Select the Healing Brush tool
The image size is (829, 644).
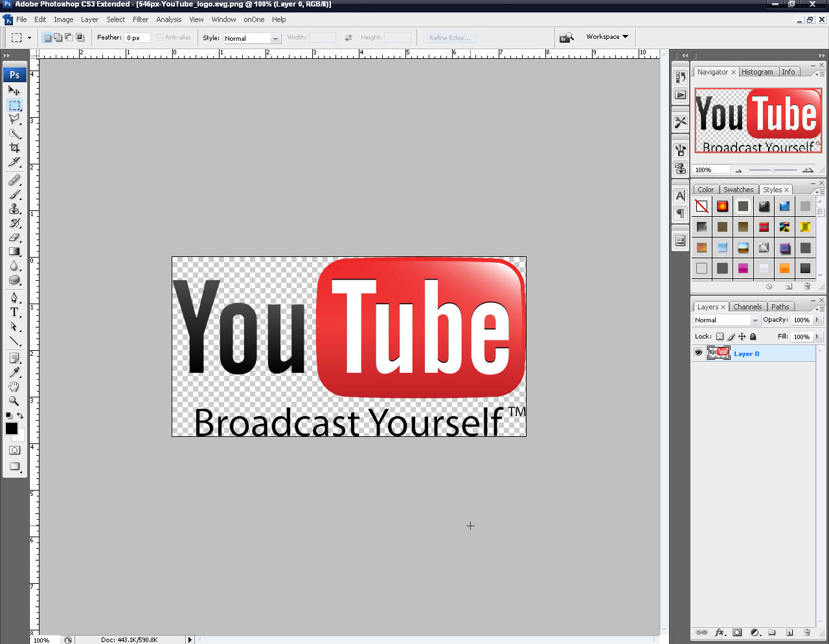tap(14, 180)
